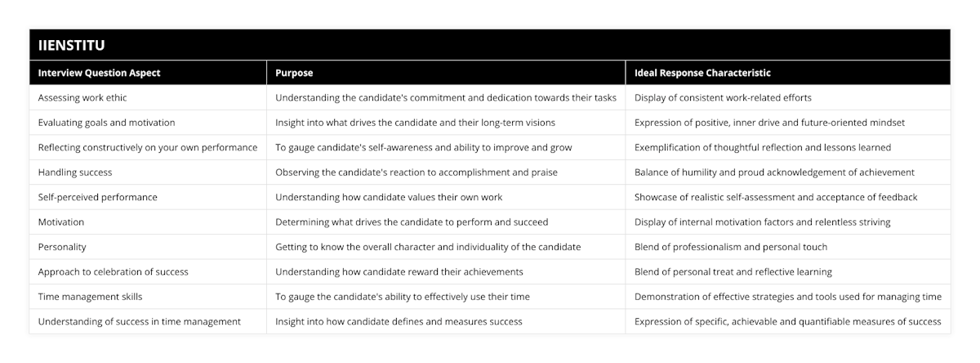Select the 'Self-perceived performance' cell
The image size is (980, 363).
point(97,197)
